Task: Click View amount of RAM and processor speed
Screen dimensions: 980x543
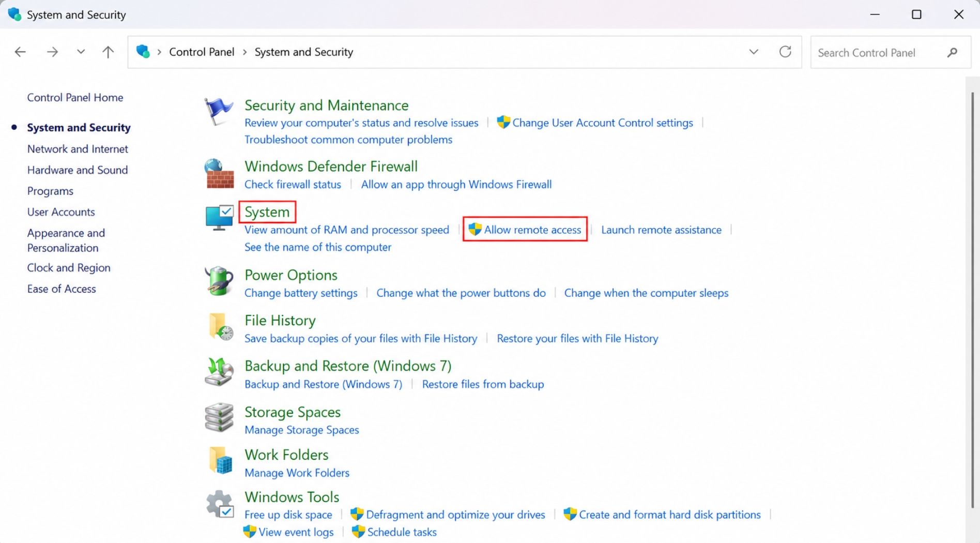Action: coord(347,230)
